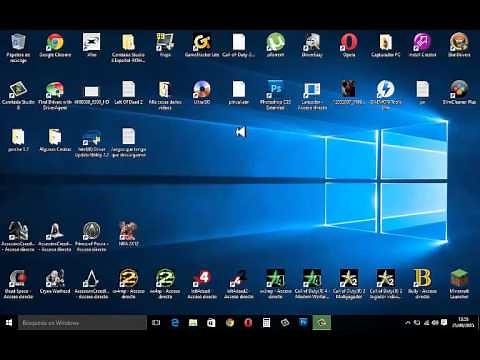
Task: Open Calculator from the taskbar
Action: pos(266,323)
